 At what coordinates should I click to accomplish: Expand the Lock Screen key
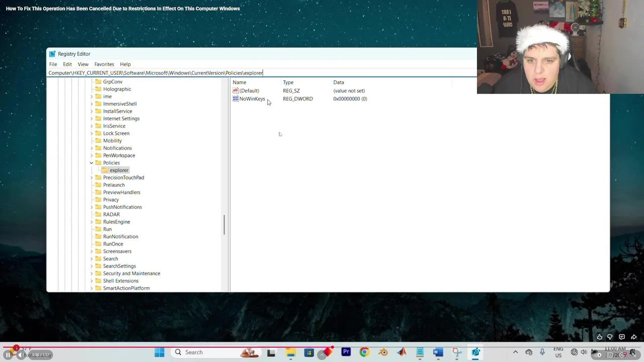point(92,133)
